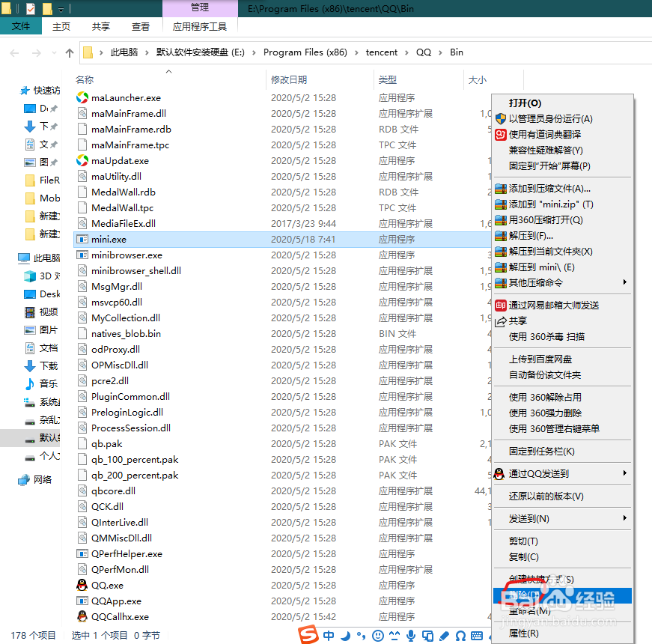
Task: Choose 固定到任务栏(K) option
Action: click(563, 451)
